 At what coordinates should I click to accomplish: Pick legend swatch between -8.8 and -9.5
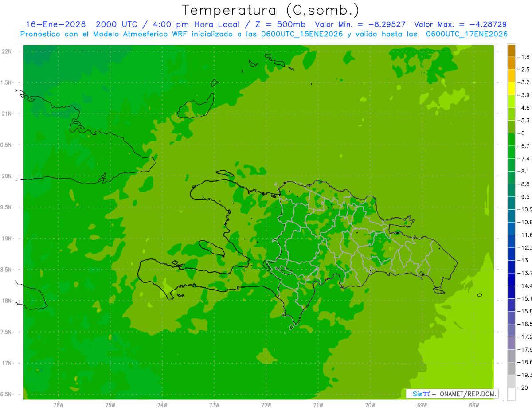(x=511, y=190)
